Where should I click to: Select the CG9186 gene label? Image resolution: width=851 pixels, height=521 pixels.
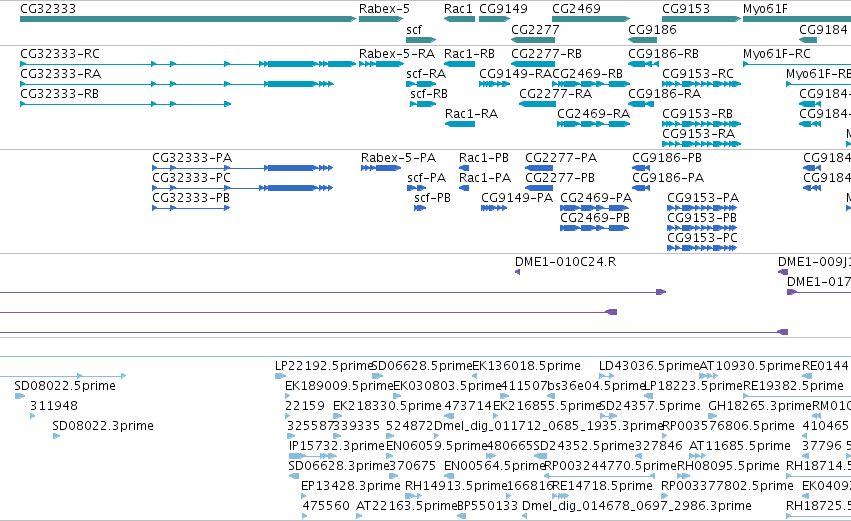(x=652, y=29)
